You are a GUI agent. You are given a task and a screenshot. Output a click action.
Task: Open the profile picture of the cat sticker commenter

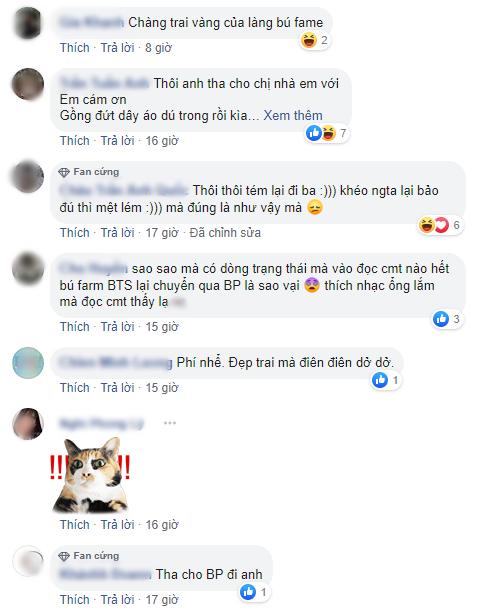[28, 424]
